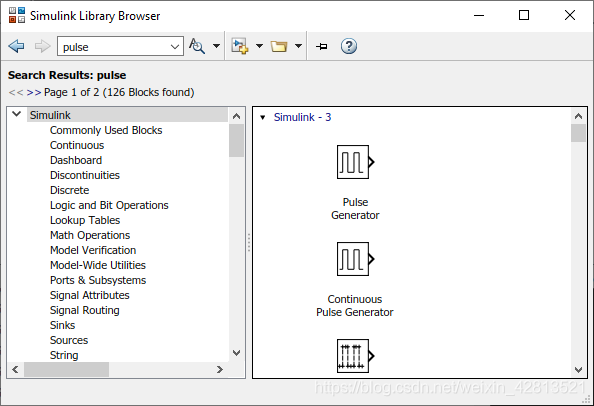The width and height of the screenshot is (594, 406).
Task: Click tree pane horizontal scrollbar thumb
Action: 67,369
